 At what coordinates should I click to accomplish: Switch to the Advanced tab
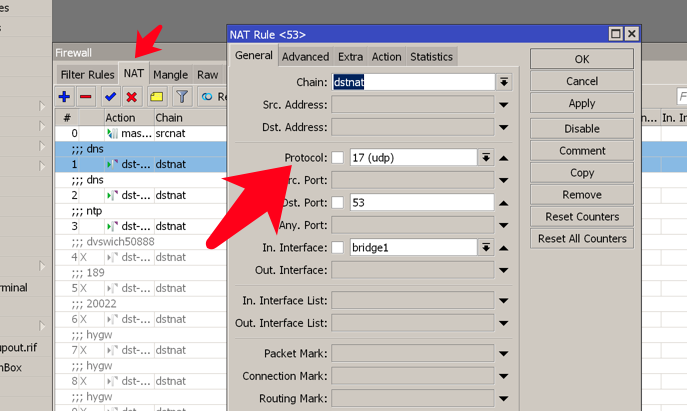click(x=305, y=57)
